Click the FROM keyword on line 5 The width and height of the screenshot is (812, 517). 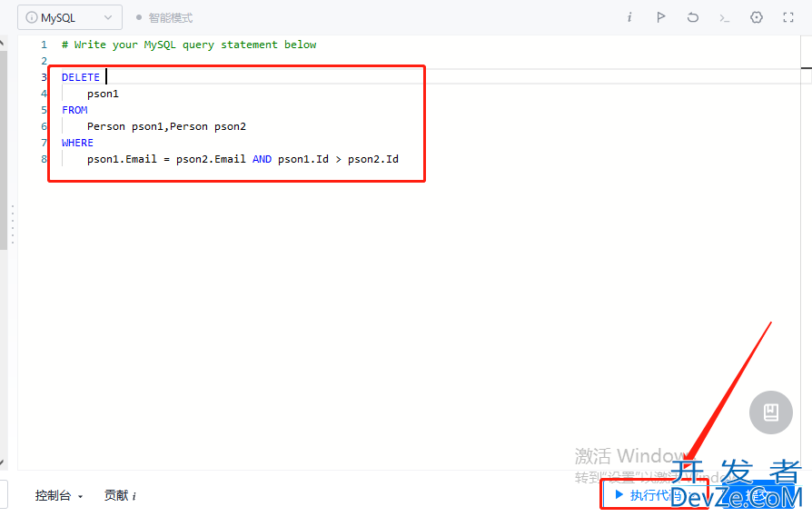pos(74,110)
